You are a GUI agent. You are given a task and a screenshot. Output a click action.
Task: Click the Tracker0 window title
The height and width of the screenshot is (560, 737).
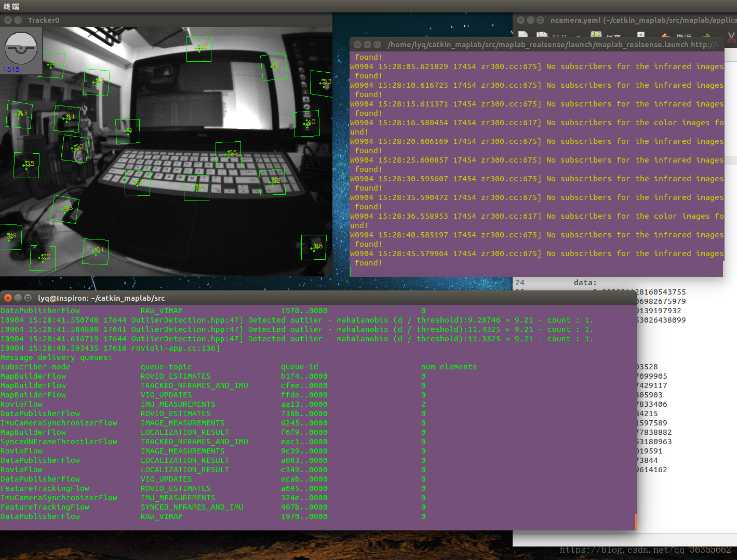pos(44,20)
